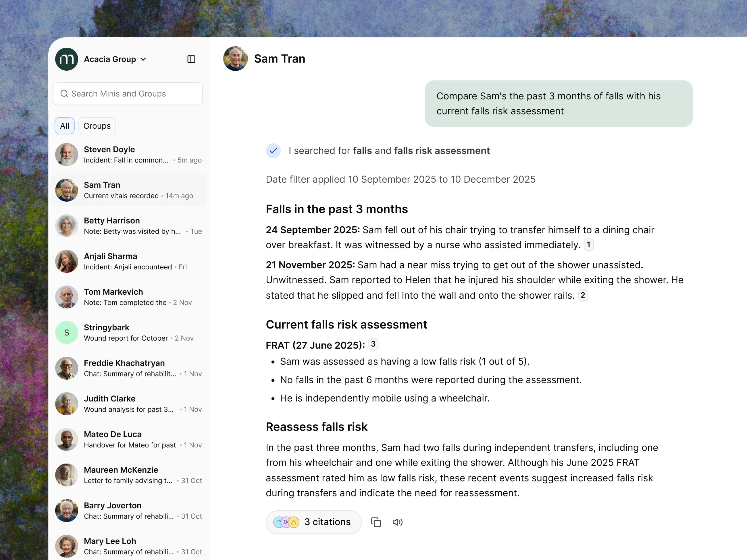Click the Stringybark S avatar
The image size is (747, 560).
point(67,333)
